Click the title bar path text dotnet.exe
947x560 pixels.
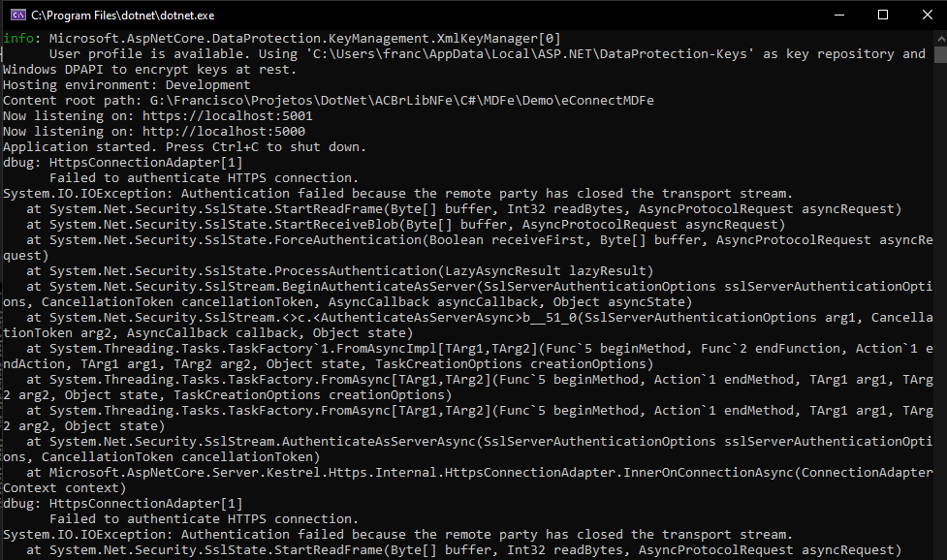click(x=122, y=16)
